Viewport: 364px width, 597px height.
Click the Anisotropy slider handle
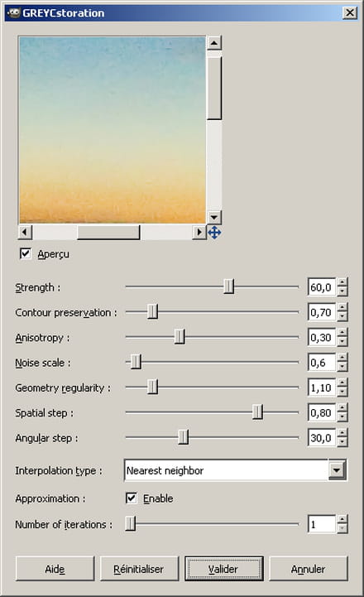[x=180, y=337]
